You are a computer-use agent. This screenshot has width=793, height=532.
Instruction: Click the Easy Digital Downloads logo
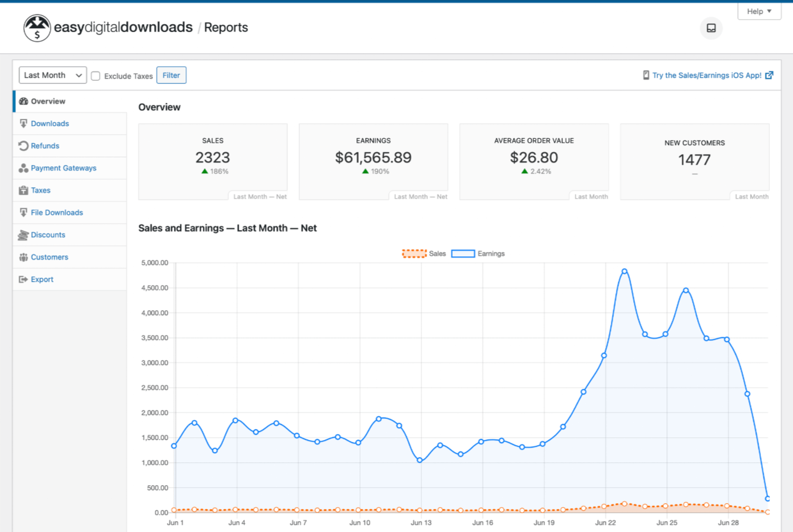click(36, 27)
